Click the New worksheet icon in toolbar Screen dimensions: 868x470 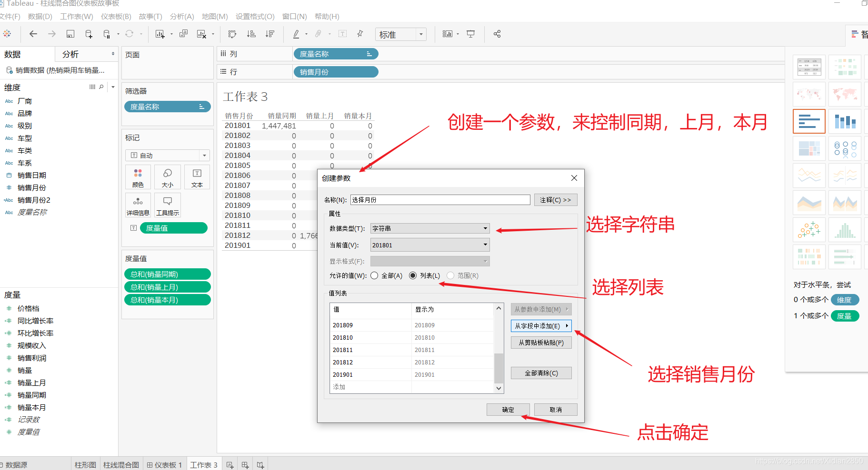(x=160, y=34)
